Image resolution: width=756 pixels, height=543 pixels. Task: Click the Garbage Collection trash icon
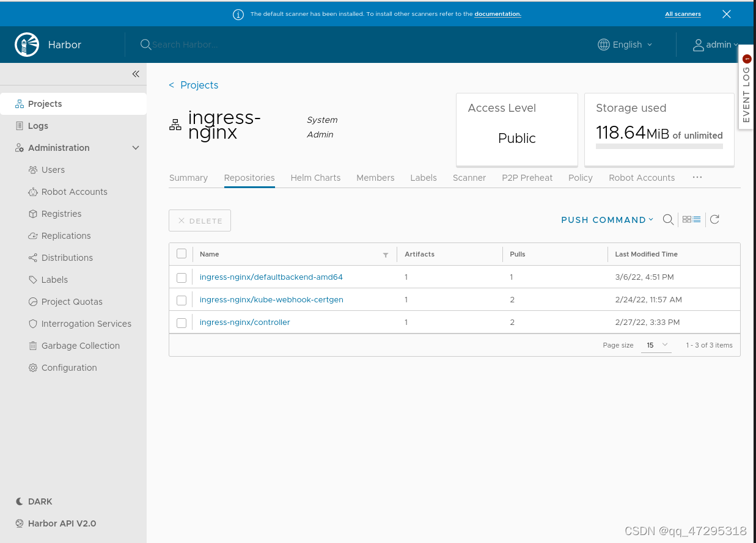point(33,346)
